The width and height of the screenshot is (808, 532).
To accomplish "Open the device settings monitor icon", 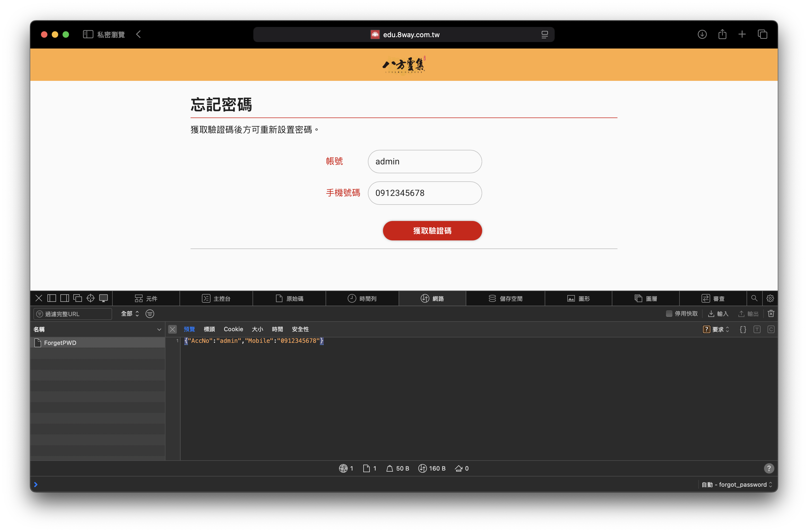I will point(103,298).
